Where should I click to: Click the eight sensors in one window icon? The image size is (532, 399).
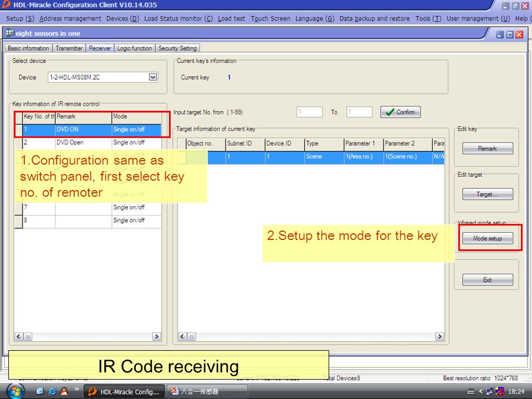pyautogui.click(x=11, y=33)
